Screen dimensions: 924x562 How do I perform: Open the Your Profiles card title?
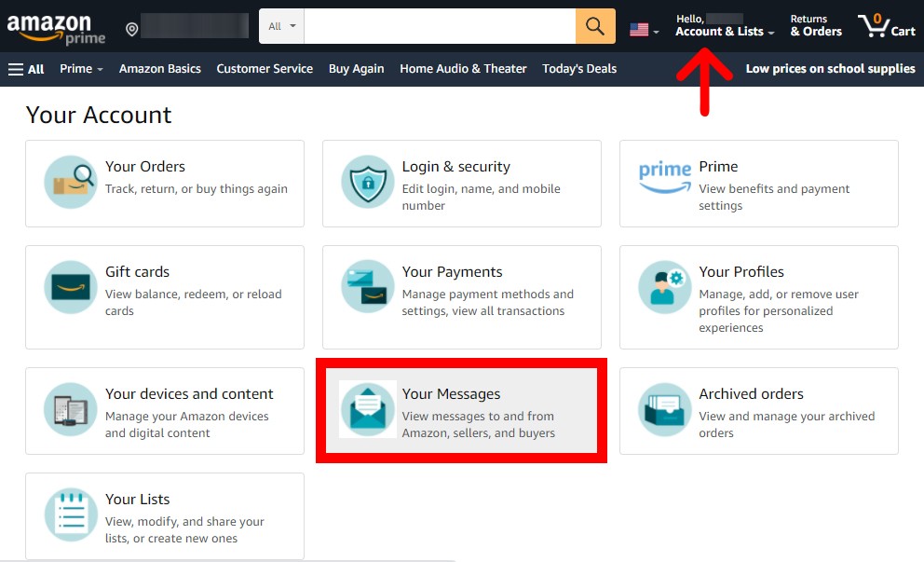741,272
